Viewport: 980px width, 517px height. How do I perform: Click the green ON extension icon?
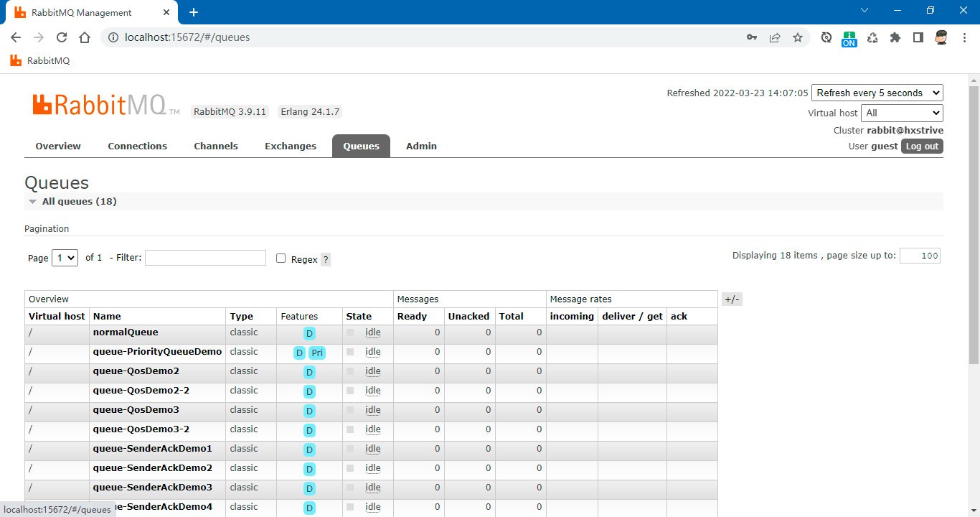849,39
